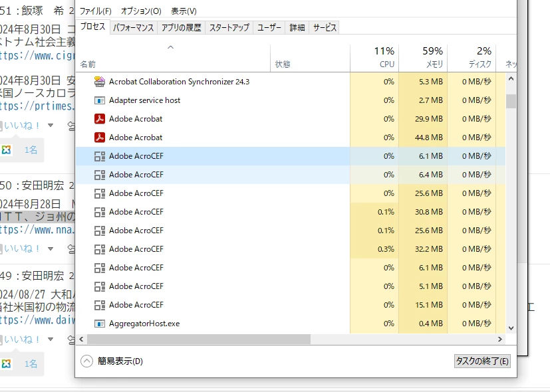Switch to the 詳細 tab
Image resolution: width=550 pixels, height=392 pixels.
[297, 28]
